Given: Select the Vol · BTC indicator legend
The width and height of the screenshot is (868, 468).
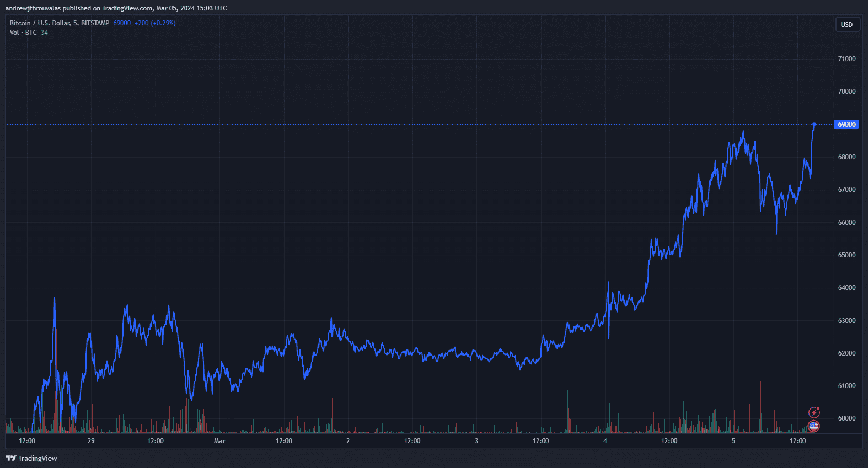Looking at the screenshot, I should 23,33.
